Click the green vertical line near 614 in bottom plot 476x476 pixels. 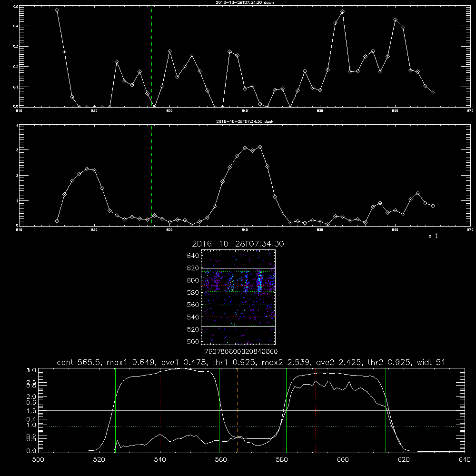(386, 410)
